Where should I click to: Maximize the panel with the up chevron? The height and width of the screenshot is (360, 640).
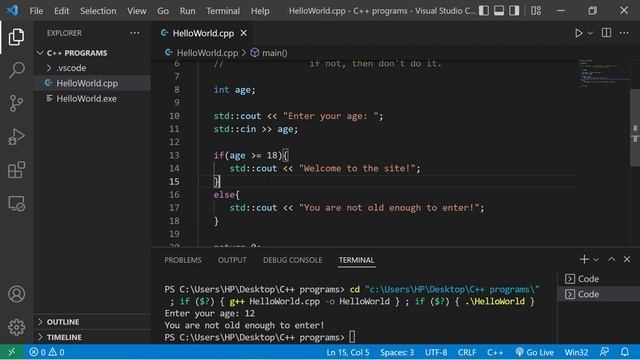click(x=611, y=259)
